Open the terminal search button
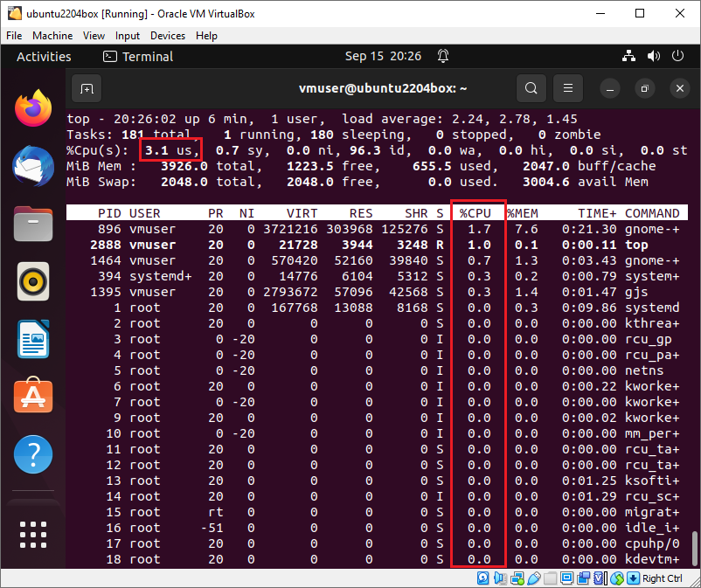Viewport: 701px width, 588px height. [x=531, y=88]
